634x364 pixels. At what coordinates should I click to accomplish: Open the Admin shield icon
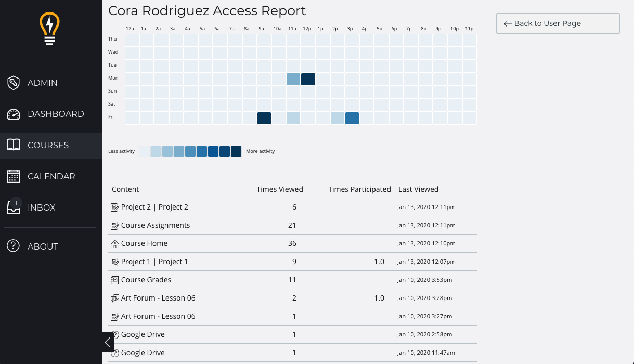click(x=14, y=83)
